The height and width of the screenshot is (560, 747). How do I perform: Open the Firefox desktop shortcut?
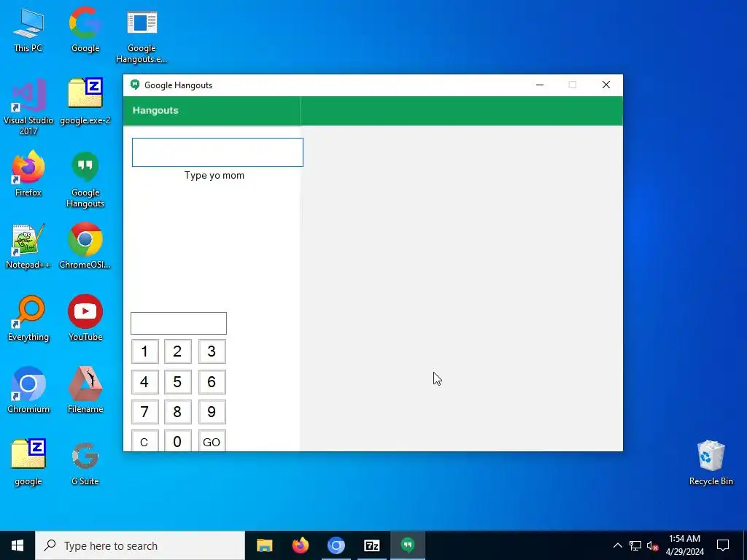(28, 174)
